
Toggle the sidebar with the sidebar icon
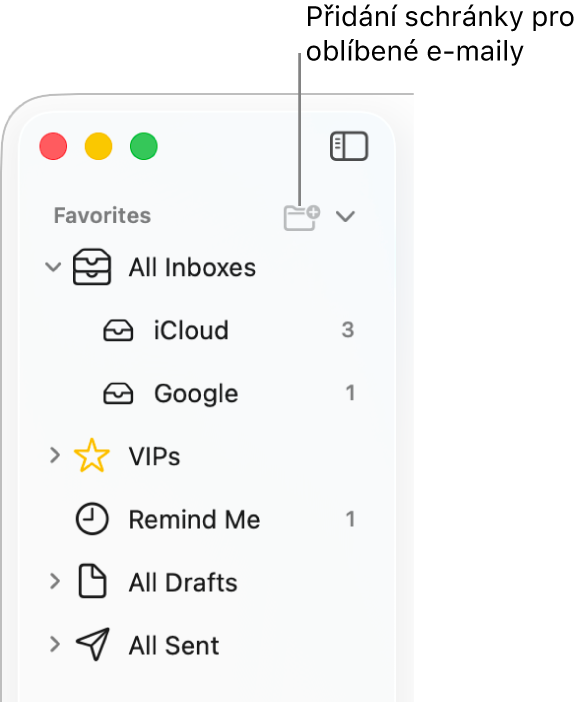point(349,146)
